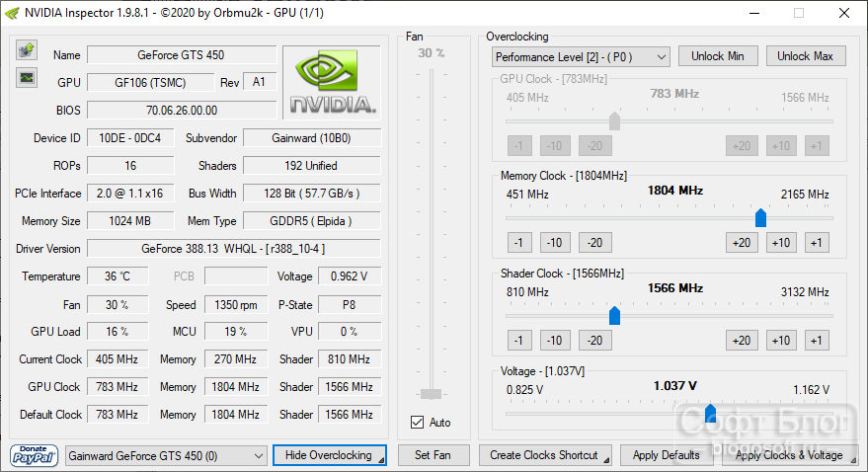
Task: Decrease Shader Clock by 10 MHz
Action: (x=555, y=341)
